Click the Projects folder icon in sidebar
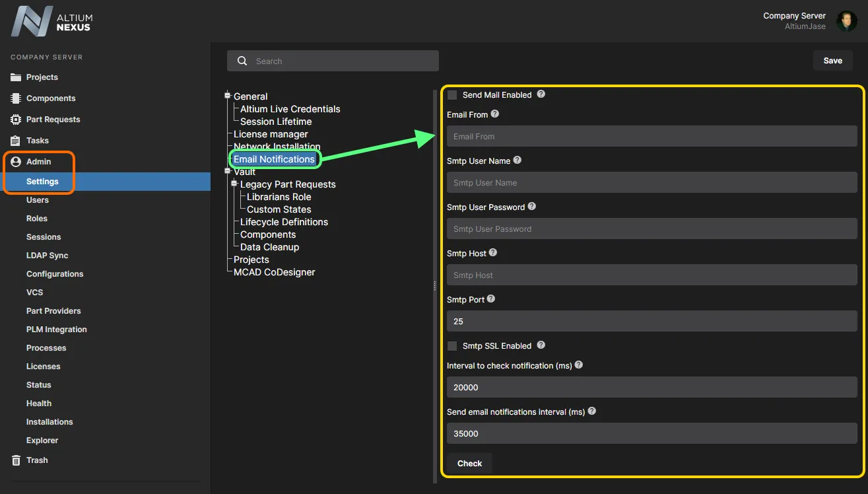 pyautogui.click(x=16, y=77)
